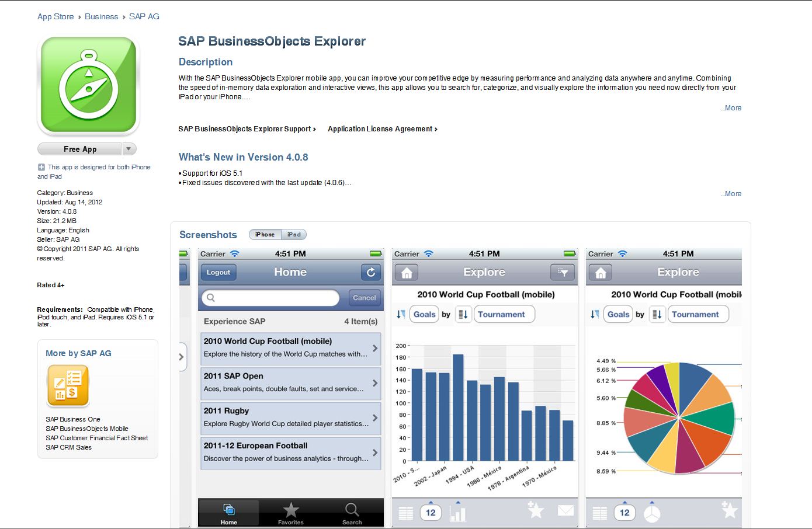
Task: Tap the Logout button in Home screenshot
Action: [x=218, y=272]
